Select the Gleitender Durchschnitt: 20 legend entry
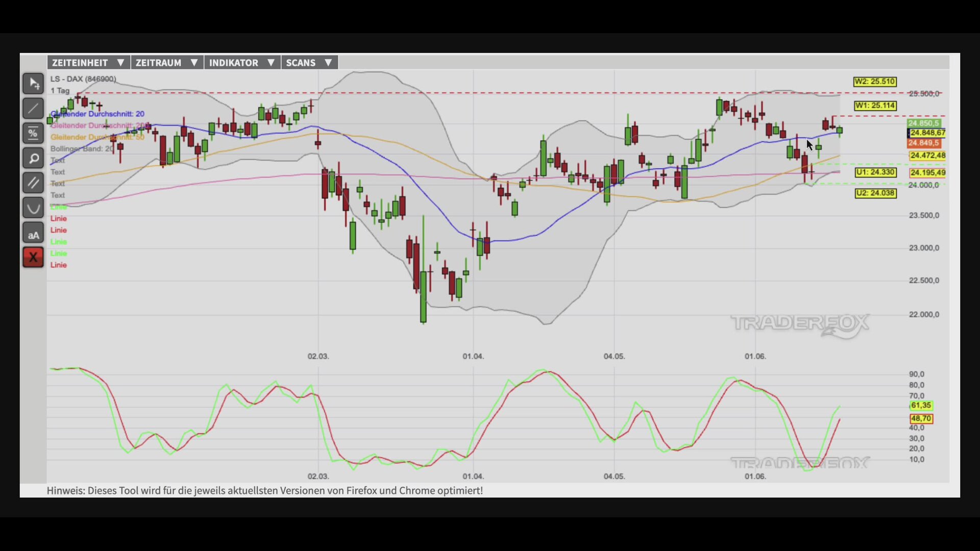 pos(97,114)
